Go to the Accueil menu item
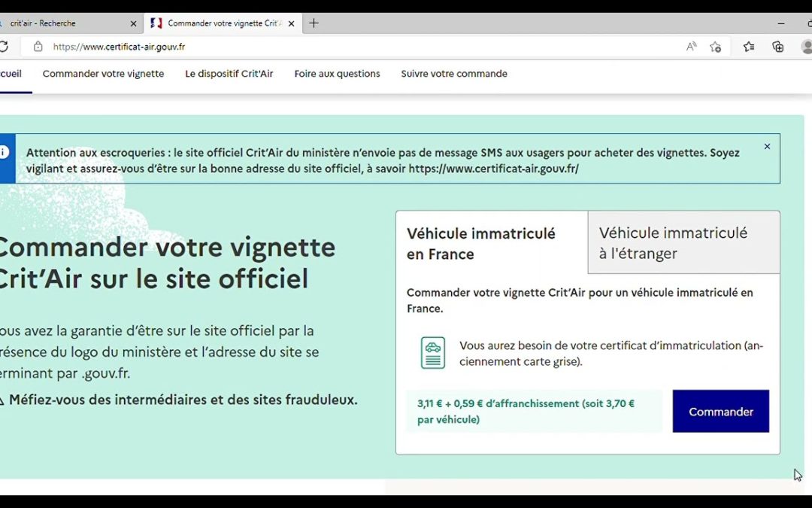This screenshot has height=508, width=812. (11, 74)
